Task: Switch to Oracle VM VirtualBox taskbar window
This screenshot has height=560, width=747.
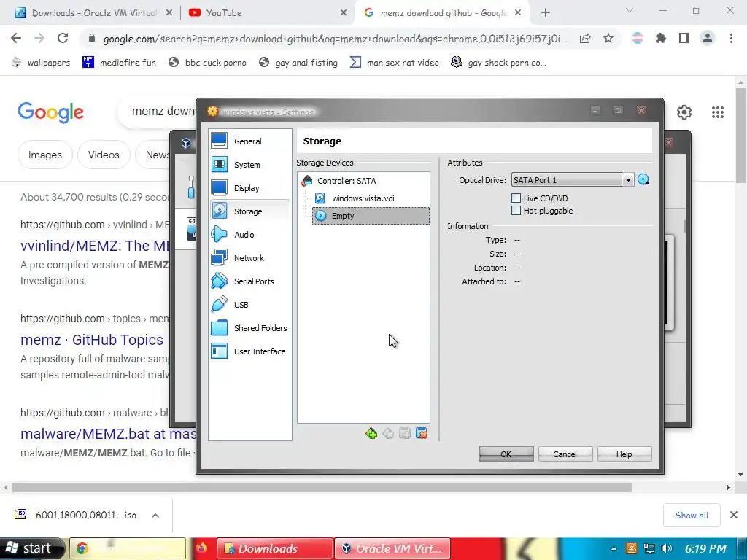Action: [x=392, y=548]
